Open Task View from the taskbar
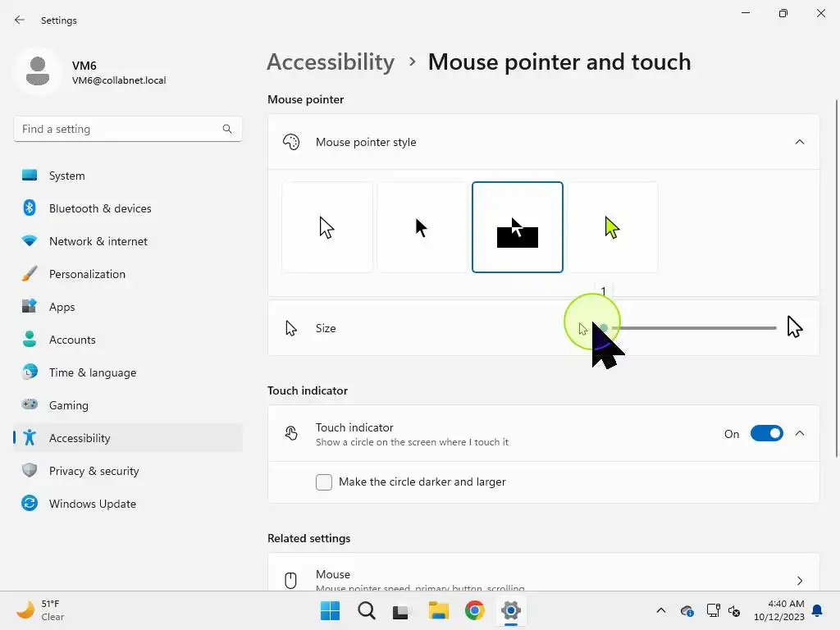 click(x=400, y=611)
